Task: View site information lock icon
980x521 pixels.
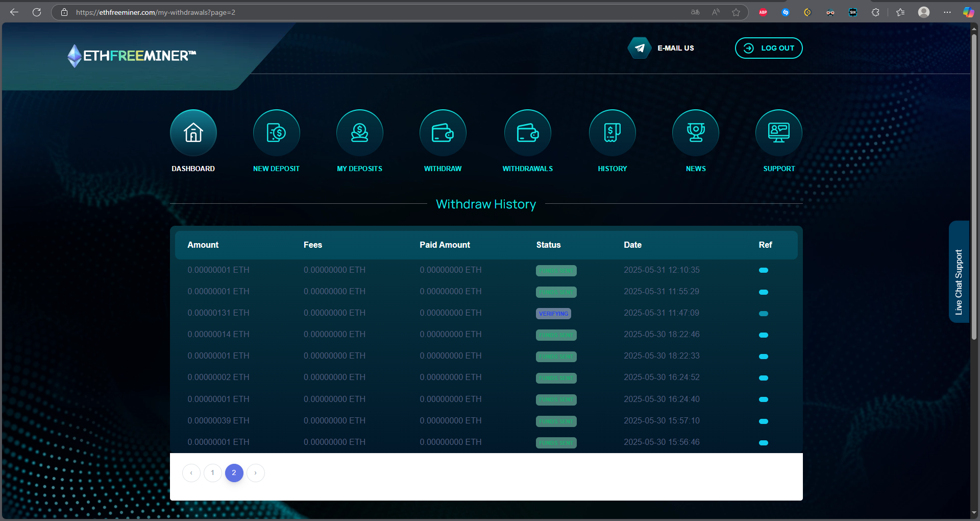Action: click(x=64, y=12)
